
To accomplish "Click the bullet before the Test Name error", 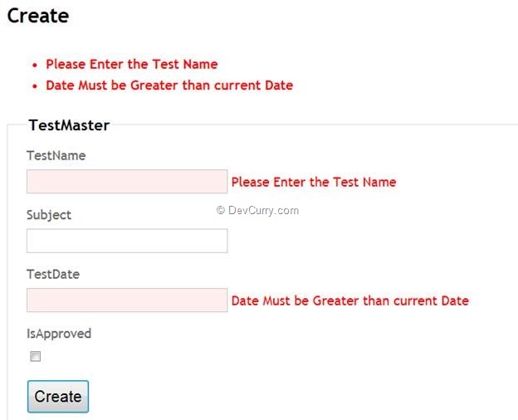I will point(35,65).
